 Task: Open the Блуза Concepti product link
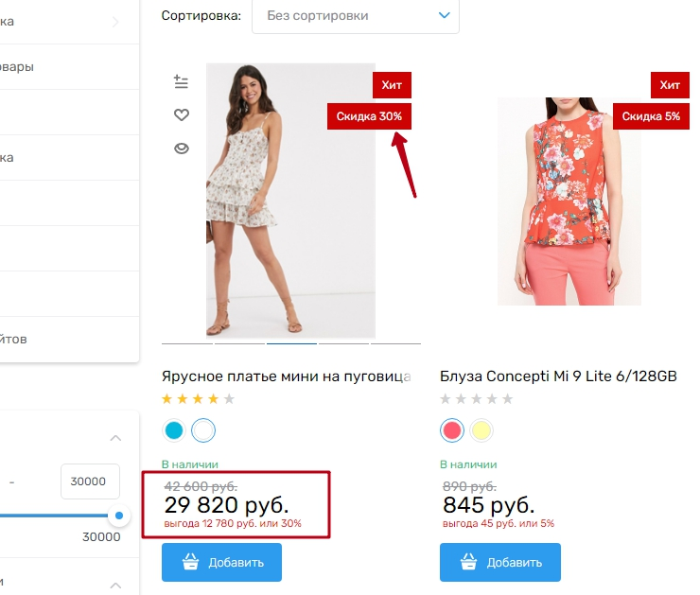(x=558, y=376)
